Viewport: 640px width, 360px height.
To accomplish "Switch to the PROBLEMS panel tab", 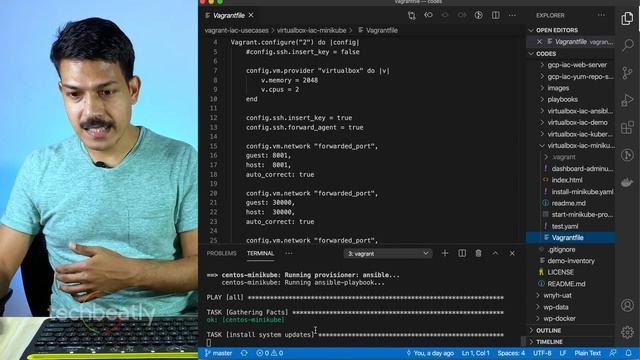I will pos(221,253).
